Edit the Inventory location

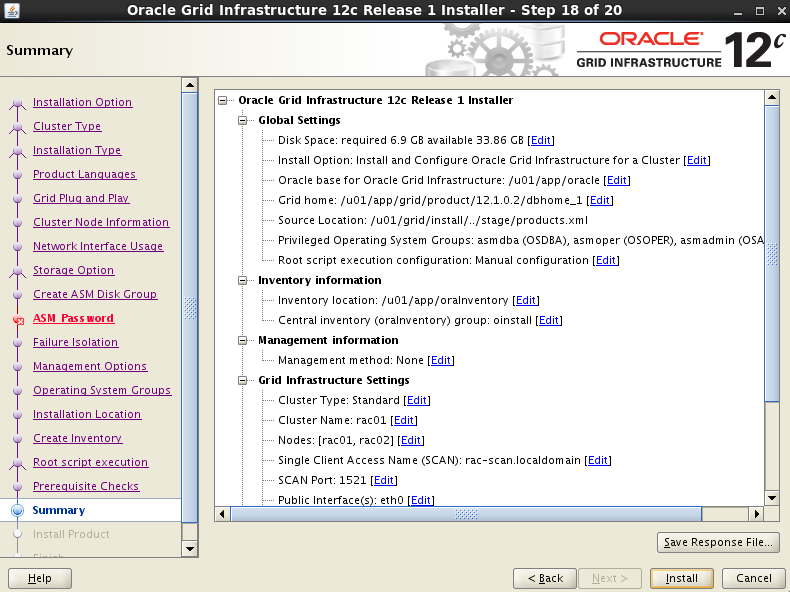[x=526, y=300]
